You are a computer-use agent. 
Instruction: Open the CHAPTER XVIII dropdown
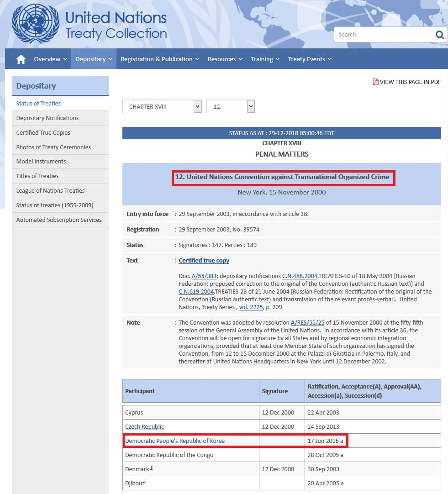coord(162,106)
